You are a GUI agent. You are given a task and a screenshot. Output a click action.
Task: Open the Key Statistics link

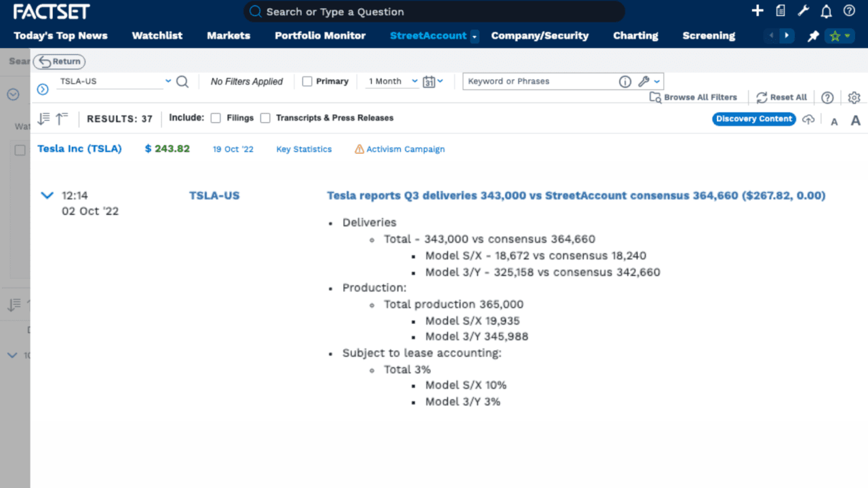coord(304,149)
